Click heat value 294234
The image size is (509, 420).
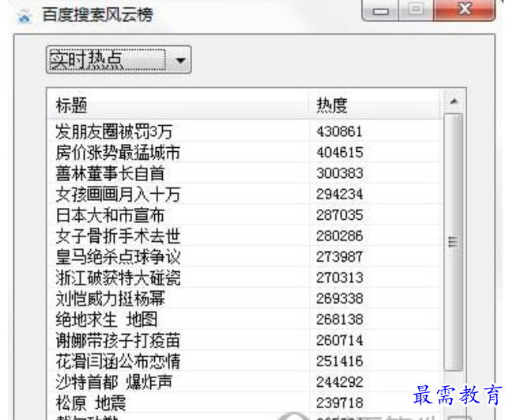[x=339, y=194]
